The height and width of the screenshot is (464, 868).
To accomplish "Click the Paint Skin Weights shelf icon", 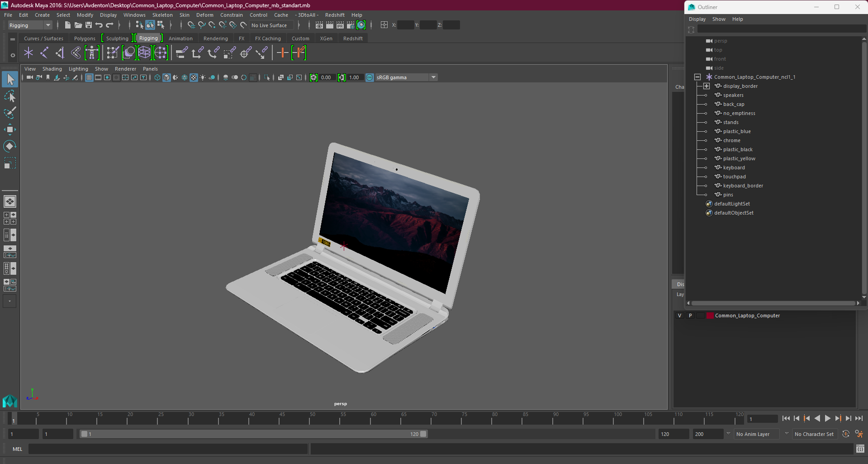I will click(x=113, y=53).
